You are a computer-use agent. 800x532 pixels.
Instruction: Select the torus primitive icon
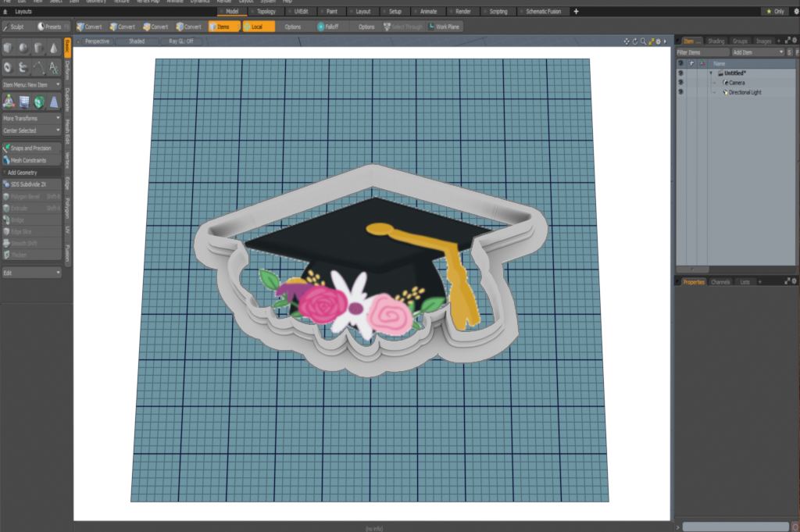click(x=8, y=68)
